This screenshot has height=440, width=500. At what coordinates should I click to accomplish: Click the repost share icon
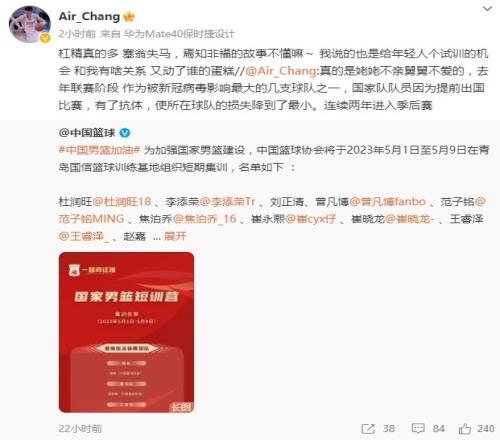point(368,429)
